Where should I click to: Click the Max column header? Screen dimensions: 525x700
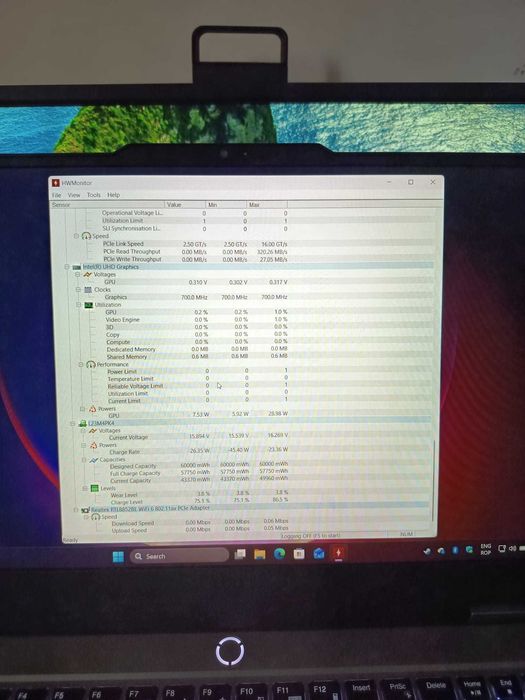tap(267, 204)
